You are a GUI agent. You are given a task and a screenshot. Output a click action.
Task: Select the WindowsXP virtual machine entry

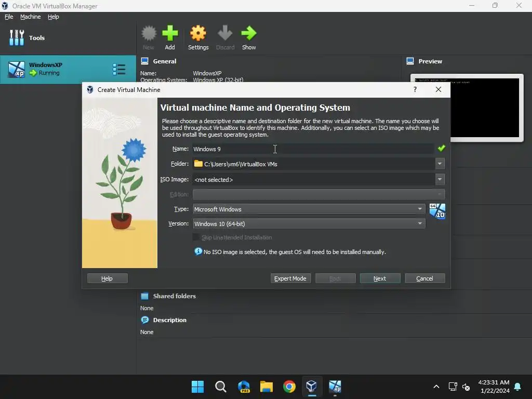point(68,69)
